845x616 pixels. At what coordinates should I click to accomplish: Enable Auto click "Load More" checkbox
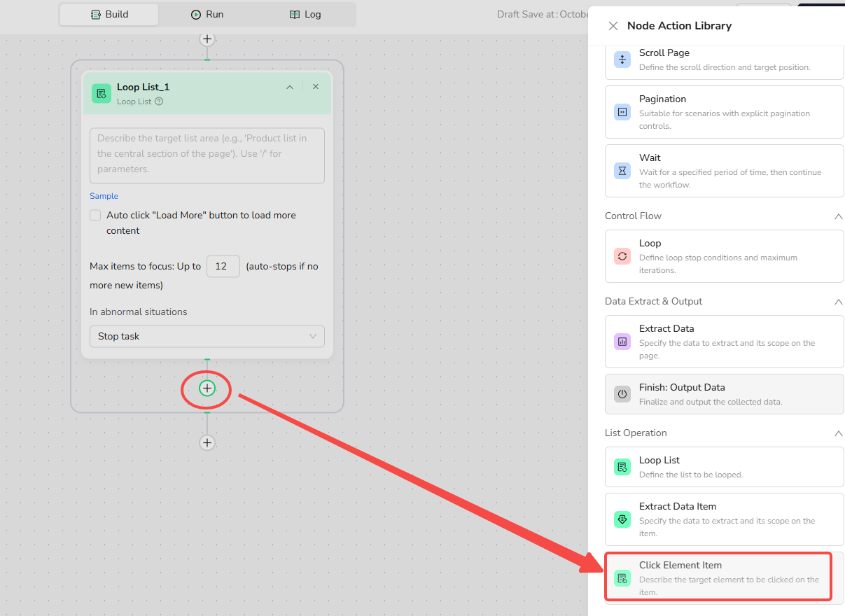tap(95, 216)
